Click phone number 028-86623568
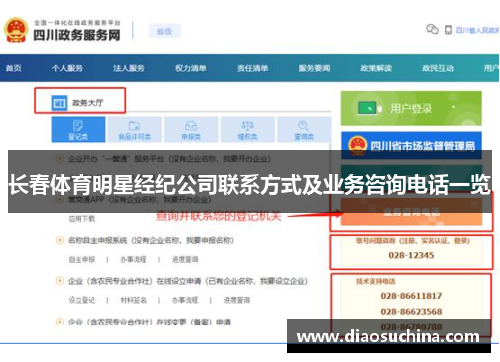The height and width of the screenshot is (362, 500). [x=411, y=311]
